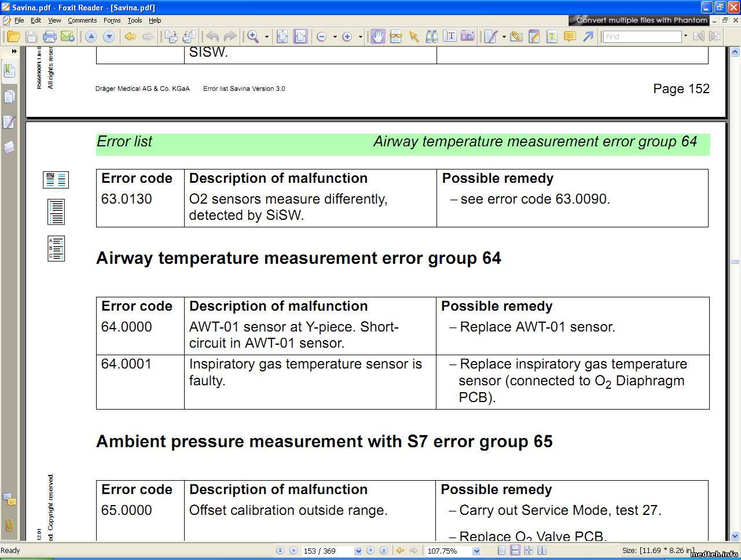741x560 pixels.
Task: Select the Hand tool in toolbar
Action: (x=377, y=36)
